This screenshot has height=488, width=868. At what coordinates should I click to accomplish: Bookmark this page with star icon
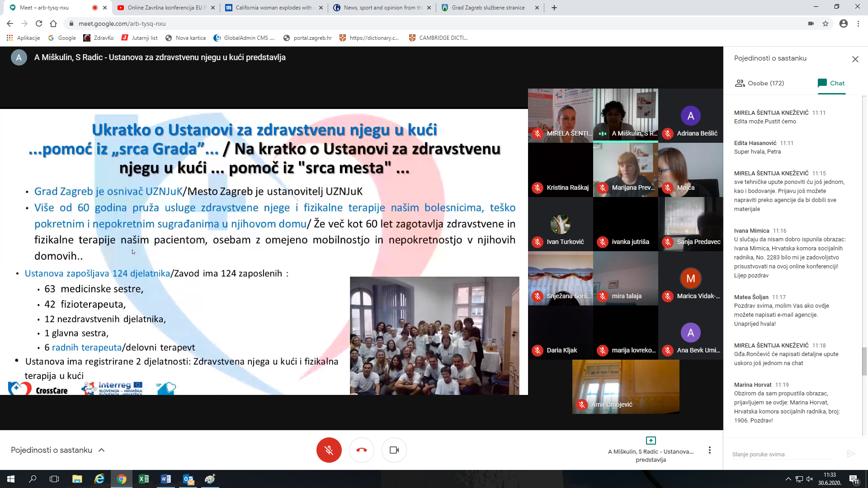point(826,23)
